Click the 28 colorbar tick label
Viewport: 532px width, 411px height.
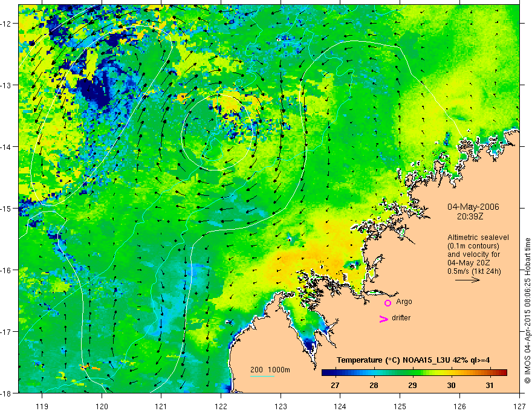(x=374, y=385)
